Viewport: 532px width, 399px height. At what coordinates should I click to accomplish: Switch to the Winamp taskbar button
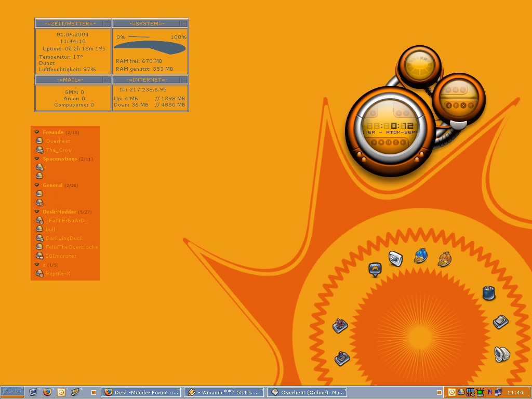224,392
